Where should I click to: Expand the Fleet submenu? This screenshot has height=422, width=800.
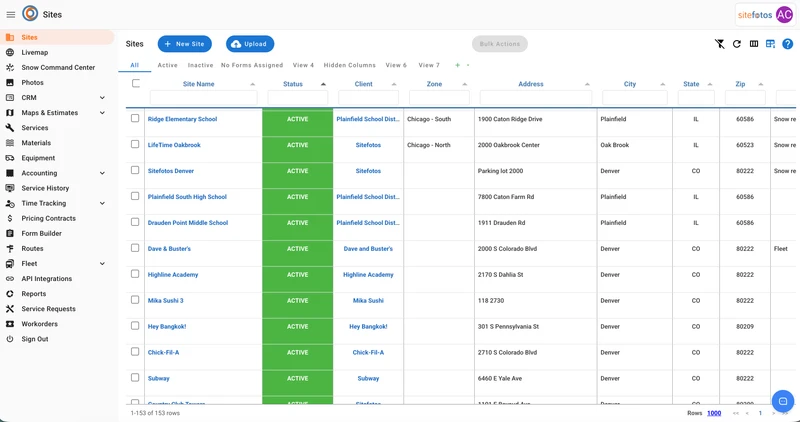(102, 264)
